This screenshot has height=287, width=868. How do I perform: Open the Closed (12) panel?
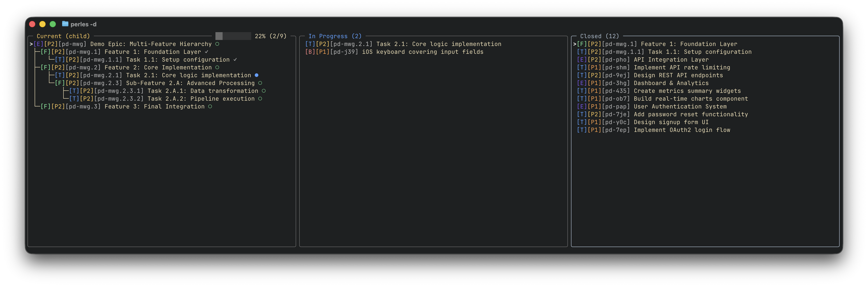click(x=600, y=36)
